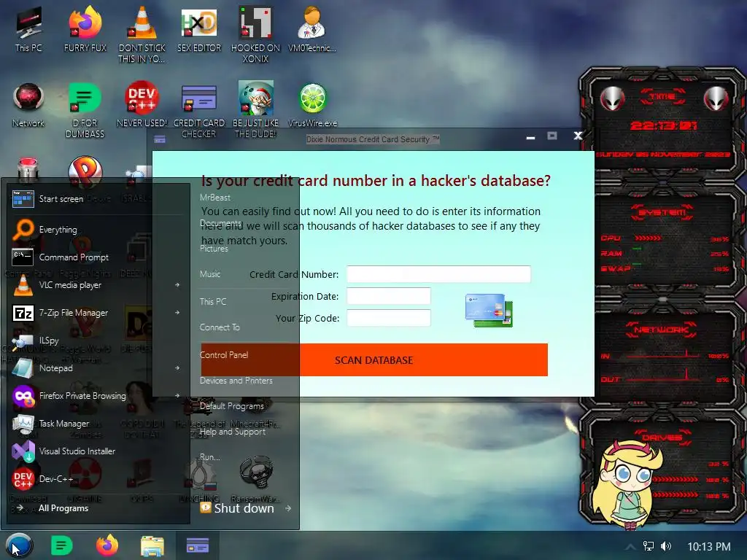Launch Firefox from the taskbar

point(107,545)
